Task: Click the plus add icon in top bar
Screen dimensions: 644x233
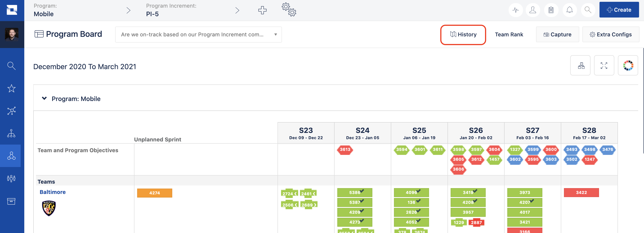Action: (262, 10)
